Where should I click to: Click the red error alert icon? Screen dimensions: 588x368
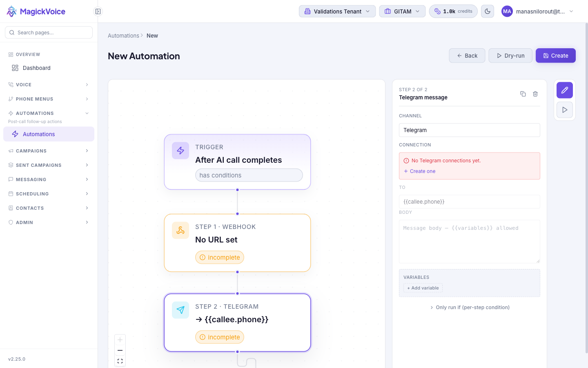tap(406, 161)
